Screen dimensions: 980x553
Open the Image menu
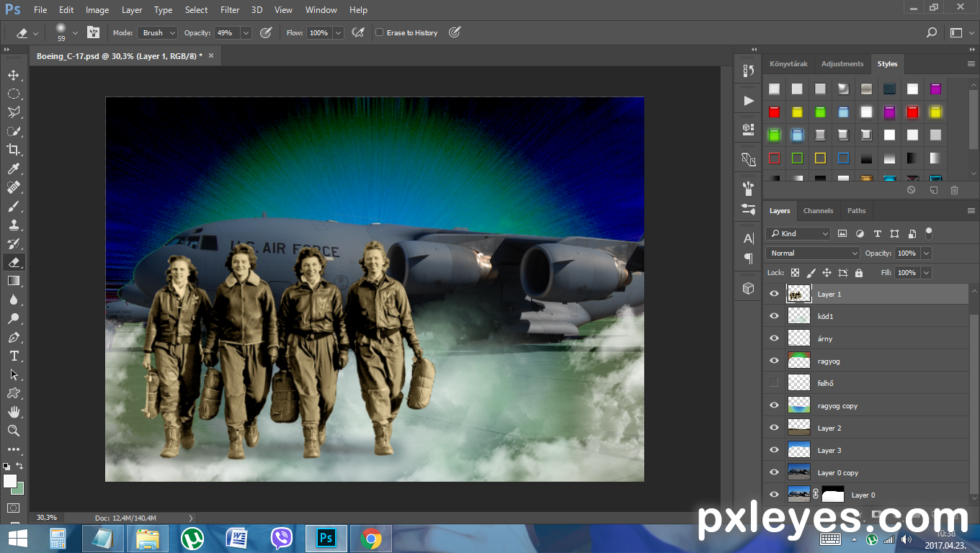[x=97, y=10]
